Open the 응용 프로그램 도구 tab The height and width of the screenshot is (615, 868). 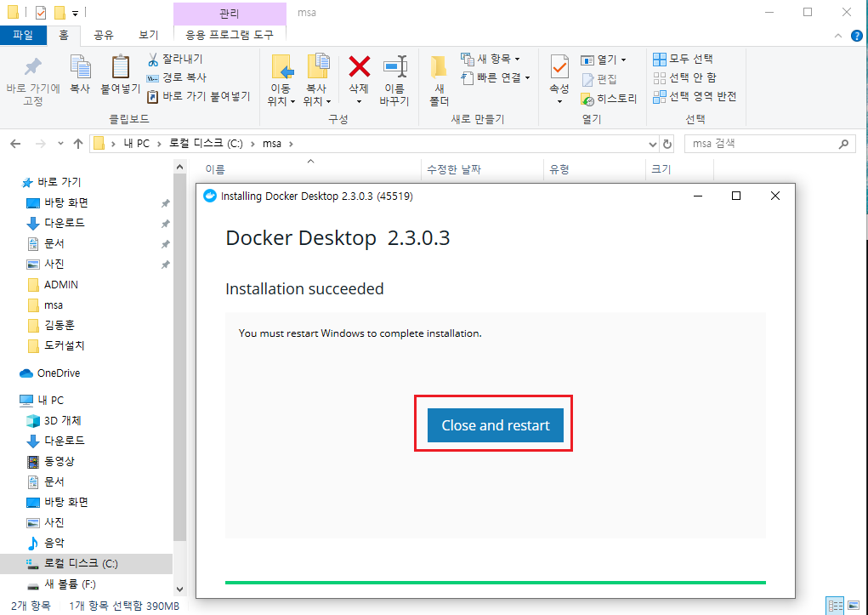tap(230, 35)
